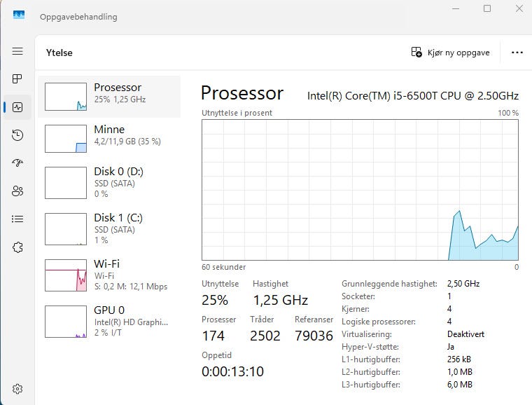Viewport: 532px width, 405px height.
Task: Click the 60 sekunder graph label
Action: coord(223,267)
